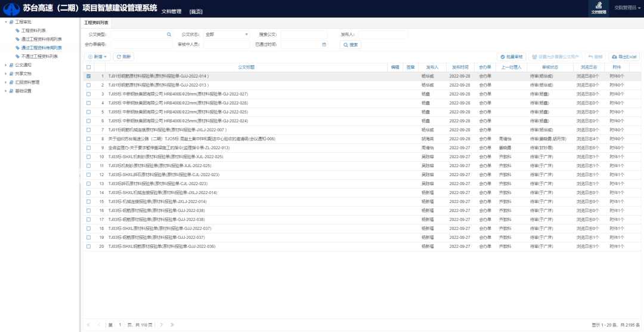This screenshot has width=644, height=332.
Task: Jump to last page with double right arrow
Action: (172, 325)
